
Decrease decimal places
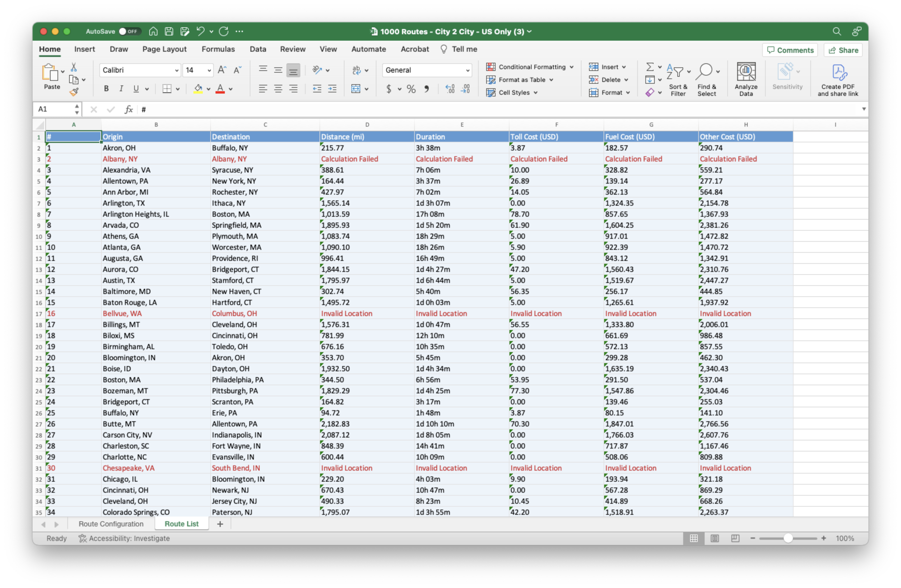click(466, 89)
